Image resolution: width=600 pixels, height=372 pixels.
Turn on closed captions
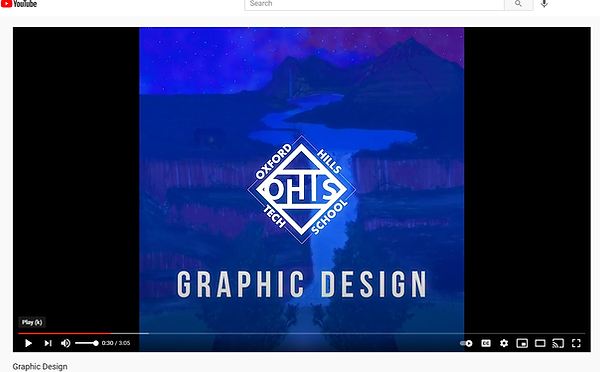[486, 343]
